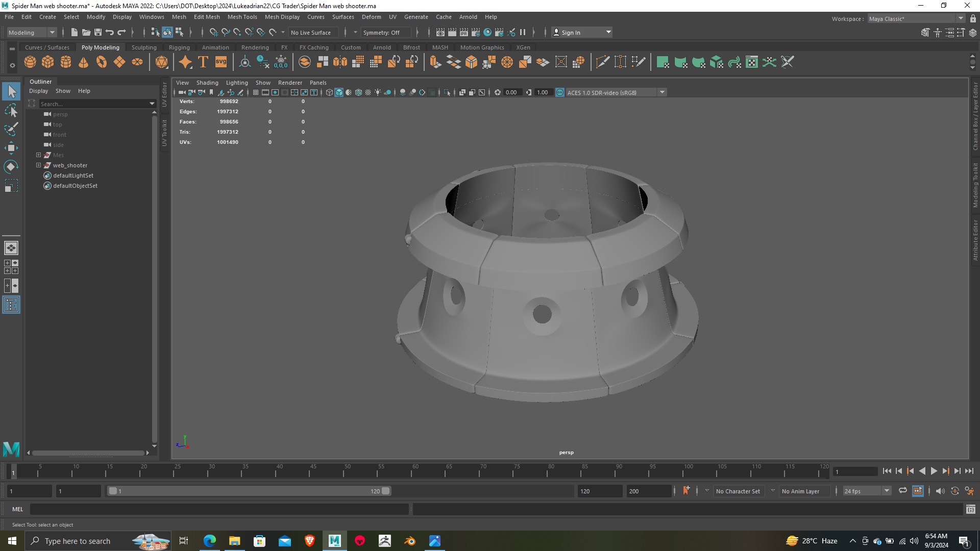Toggle textured display viewport icon

coord(368,92)
